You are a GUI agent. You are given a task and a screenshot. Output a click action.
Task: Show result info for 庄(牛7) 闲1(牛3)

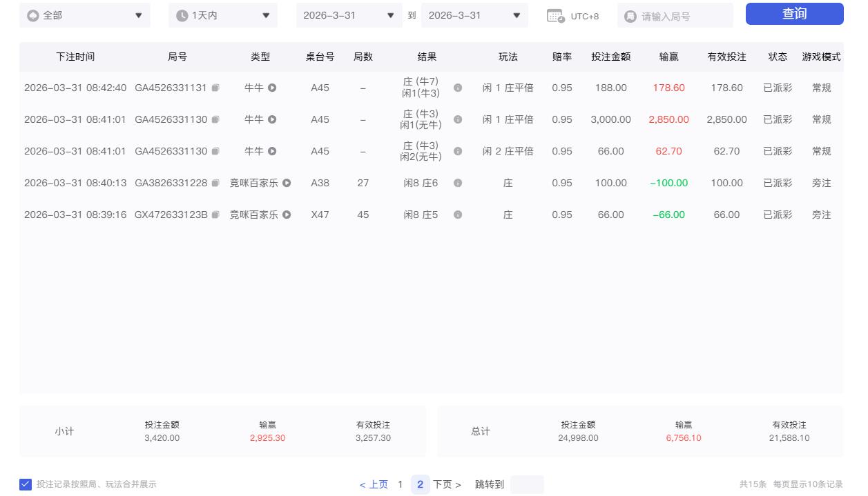[x=458, y=88]
